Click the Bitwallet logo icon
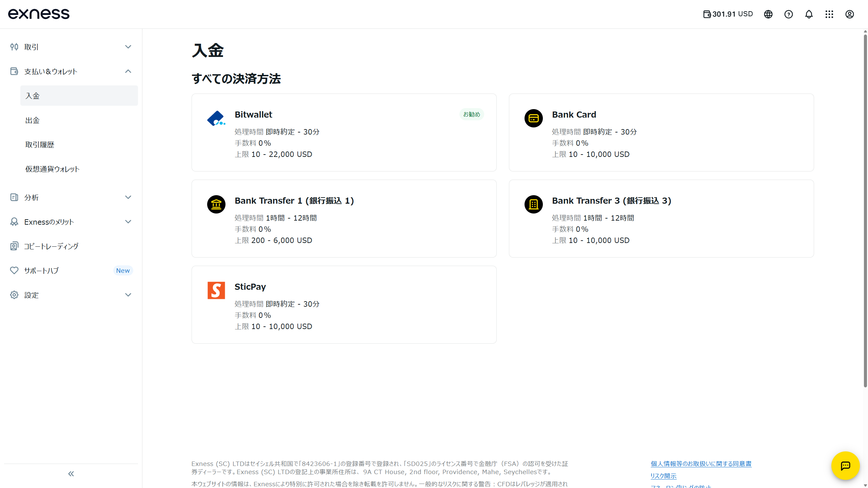 click(x=216, y=118)
